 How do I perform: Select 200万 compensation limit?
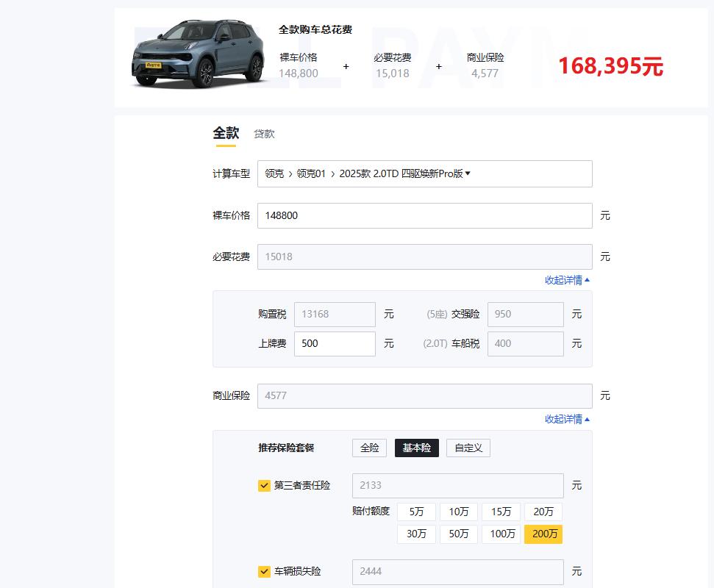point(543,534)
